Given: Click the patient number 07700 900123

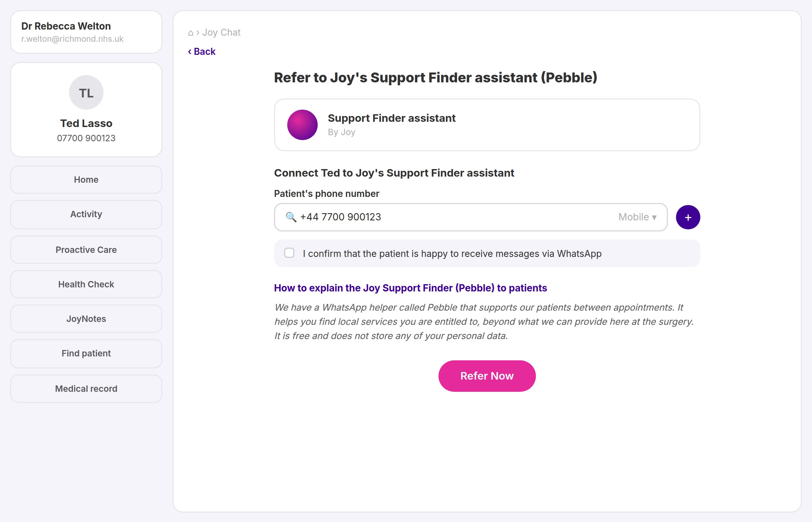Looking at the screenshot, I should pyautogui.click(x=86, y=138).
